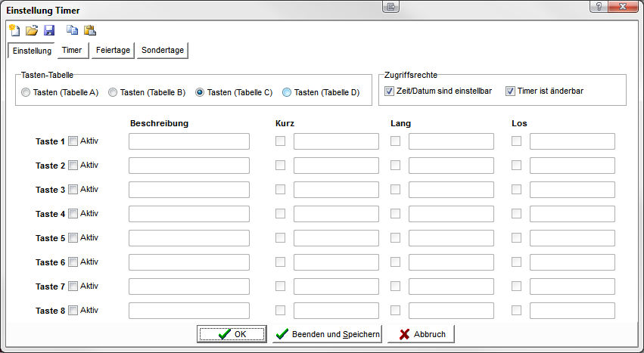Click the Copy toolbar icon
Viewport: 644px width, 353px height.
(72, 31)
